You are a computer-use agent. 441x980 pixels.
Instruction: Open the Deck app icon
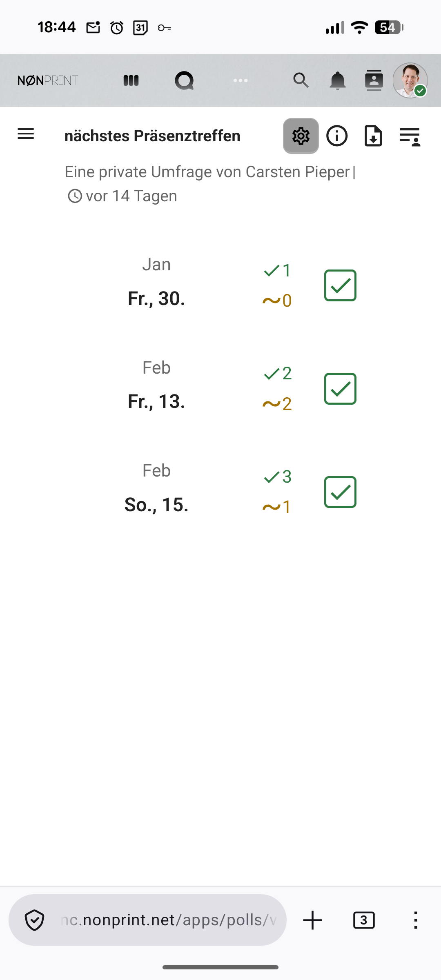(131, 80)
